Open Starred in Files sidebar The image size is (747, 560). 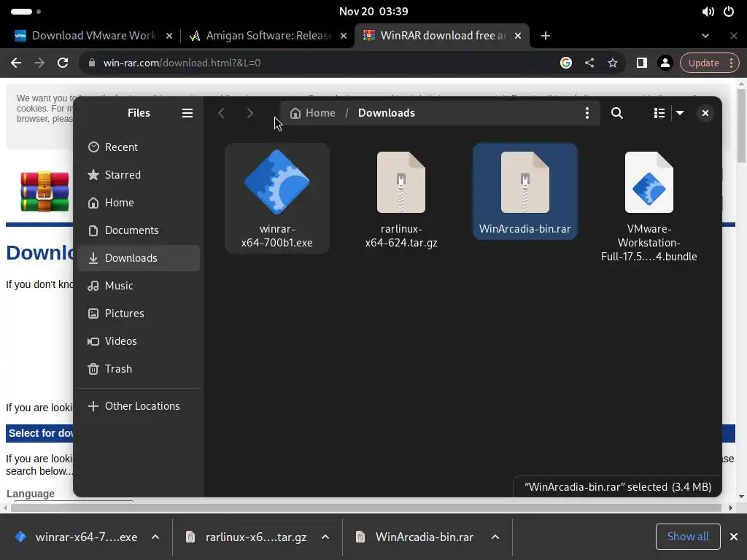[138, 175]
